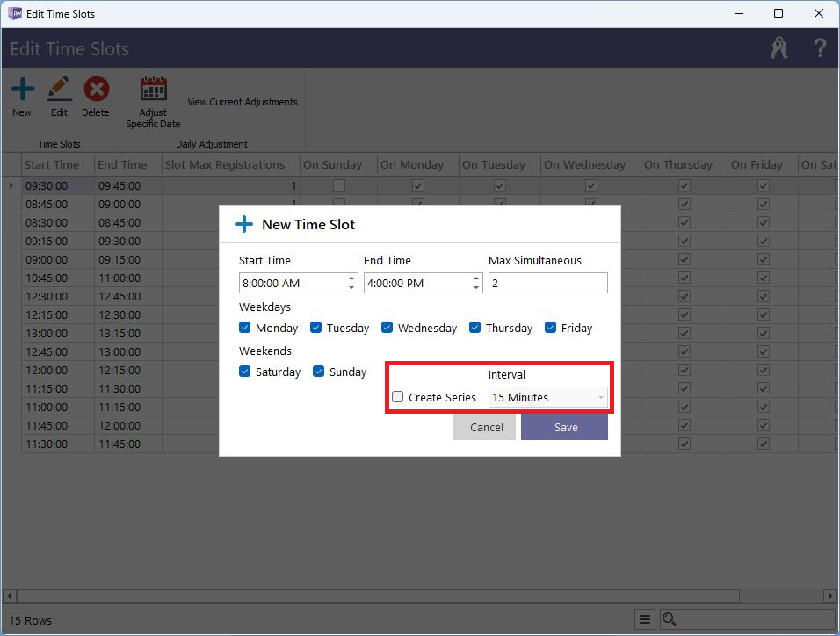The width and height of the screenshot is (840, 636).
Task: Decrease End Time with down arrow
Action: coord(476,288)
